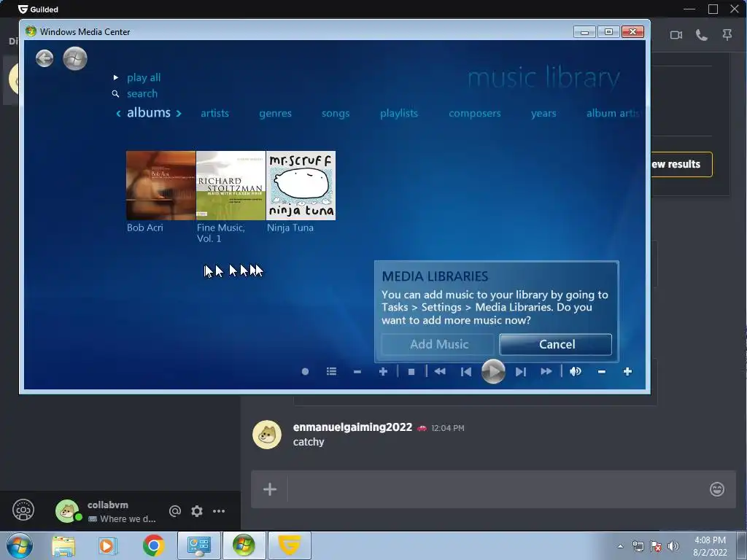Open Windows Explorer from the taskbar
The height and width of the screenshot is (560, 747).
63,545
